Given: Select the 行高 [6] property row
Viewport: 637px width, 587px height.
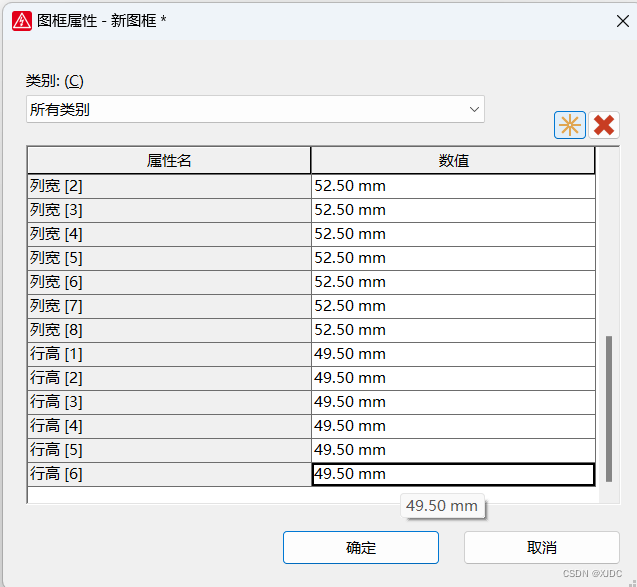Looking at the screenshot, I should tap(169, 474).
